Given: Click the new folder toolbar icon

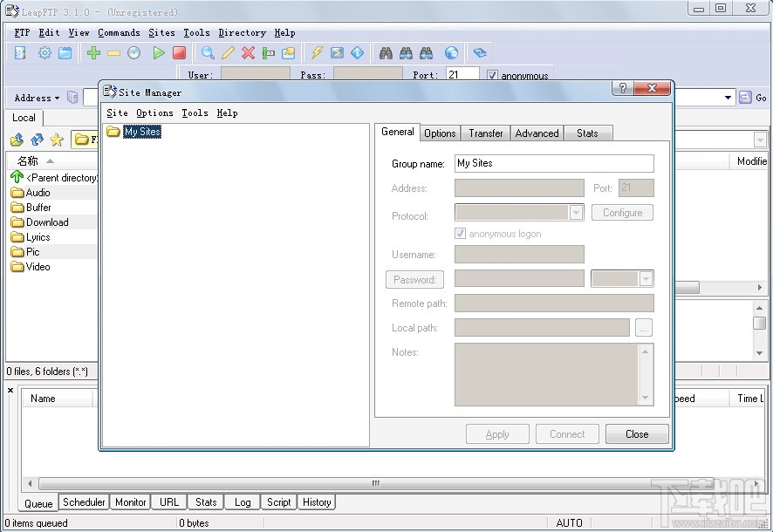Looking at the screenshot, I should coord(289,52).
